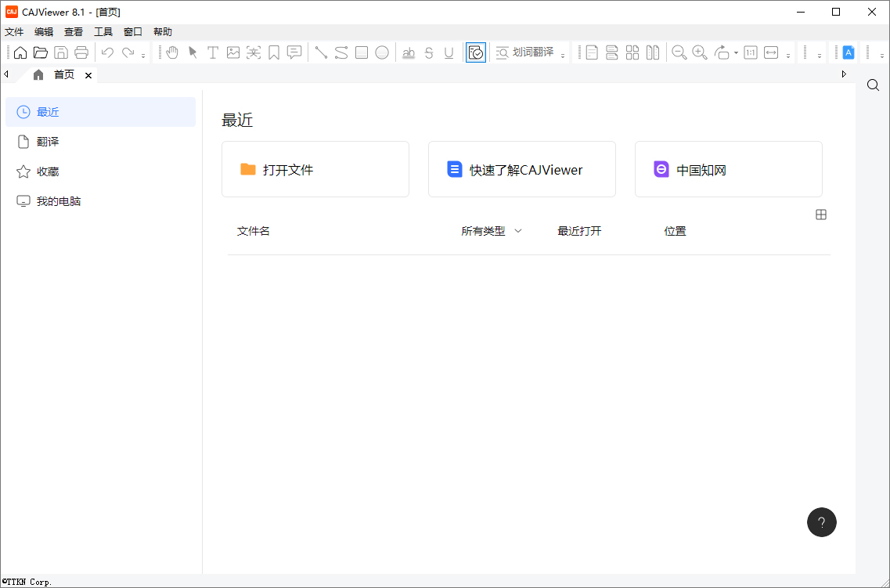Open the search magnifier panel
890x588 pixels.
[x=873, y=85]
